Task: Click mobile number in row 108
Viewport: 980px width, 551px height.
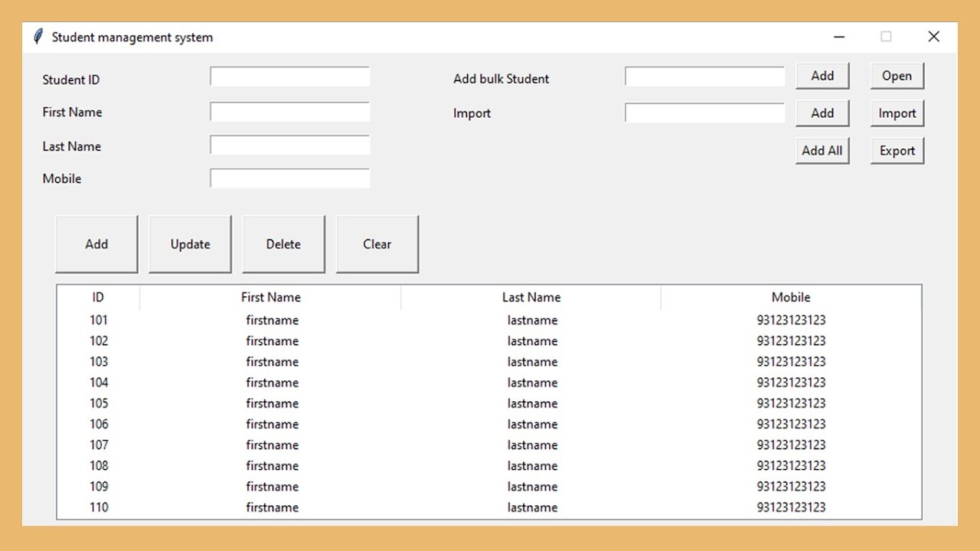Action: 791,465
